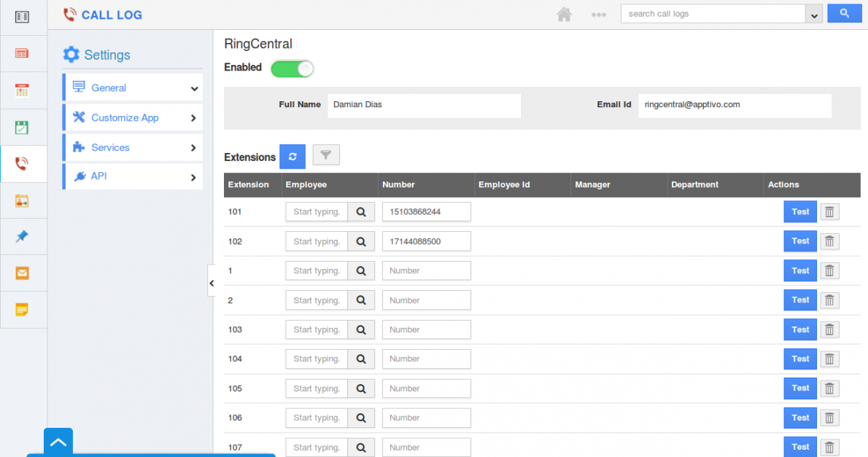Click employee field for extension 2
This screenshot has width=868, height=457.
(317, 300)
